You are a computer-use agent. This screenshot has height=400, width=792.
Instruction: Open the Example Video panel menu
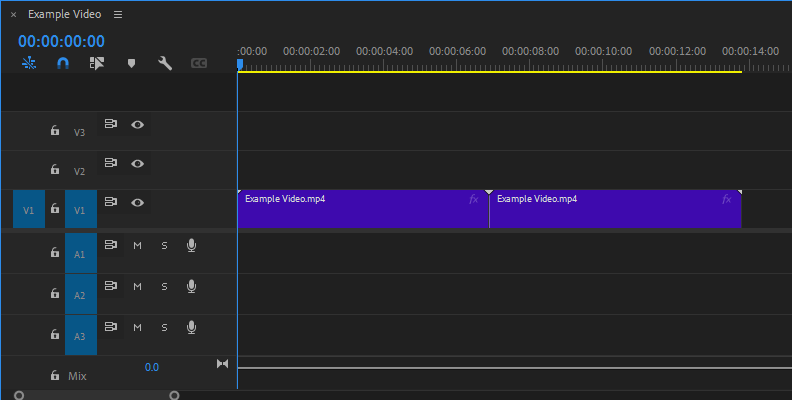coord(118,15)
